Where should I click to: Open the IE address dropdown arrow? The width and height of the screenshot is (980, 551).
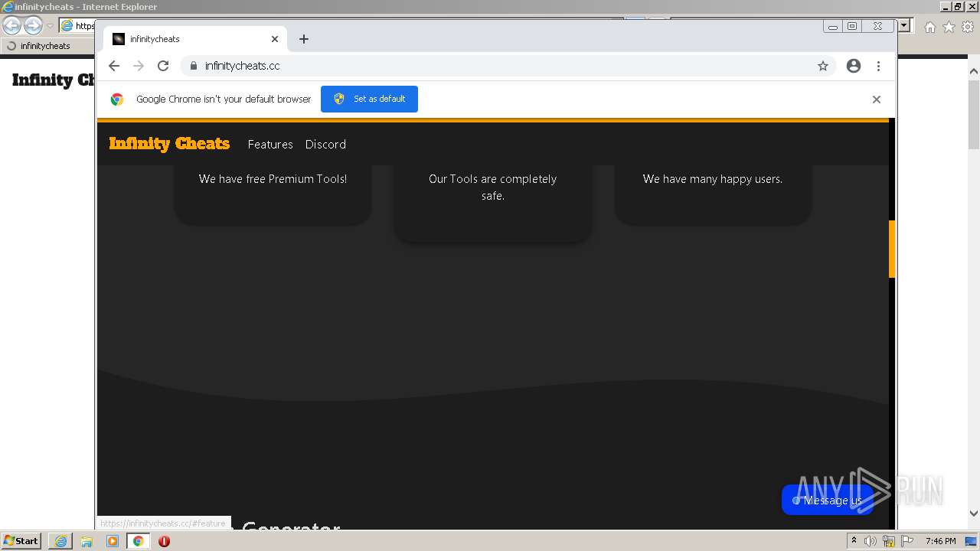tap(904, 25)
